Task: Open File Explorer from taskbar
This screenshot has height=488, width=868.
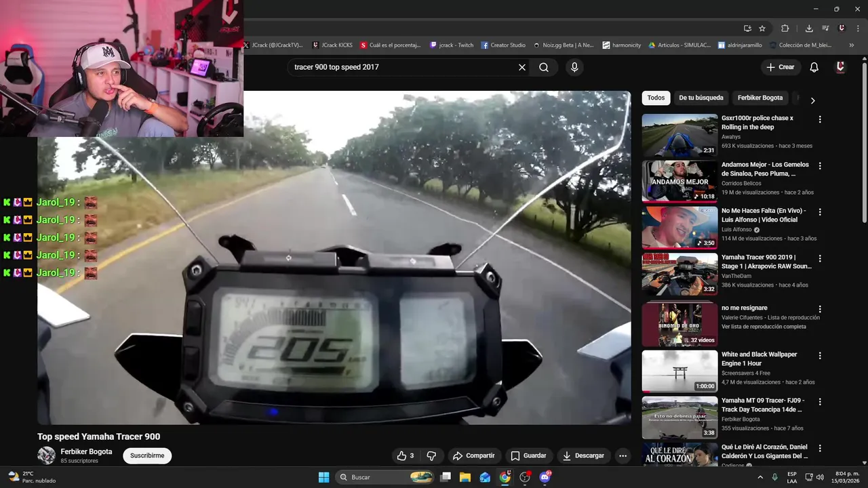Action: tap(465, 477)
